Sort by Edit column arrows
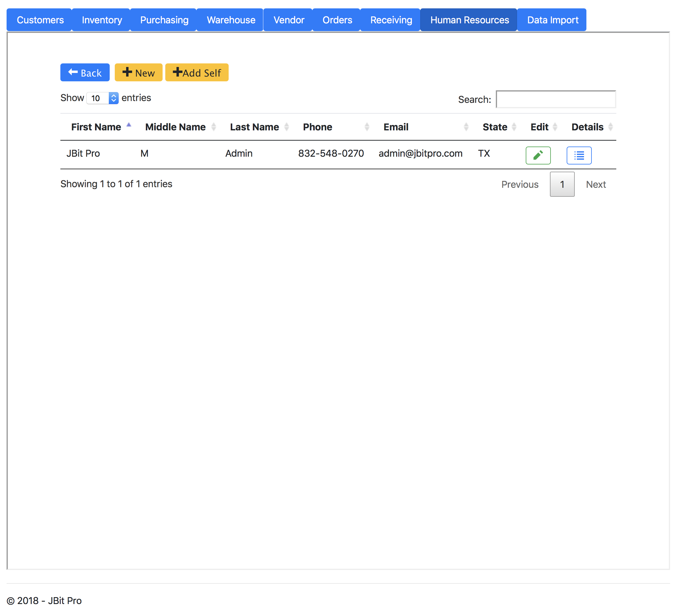This screenshot has height=616, width=691. point(555,127)
